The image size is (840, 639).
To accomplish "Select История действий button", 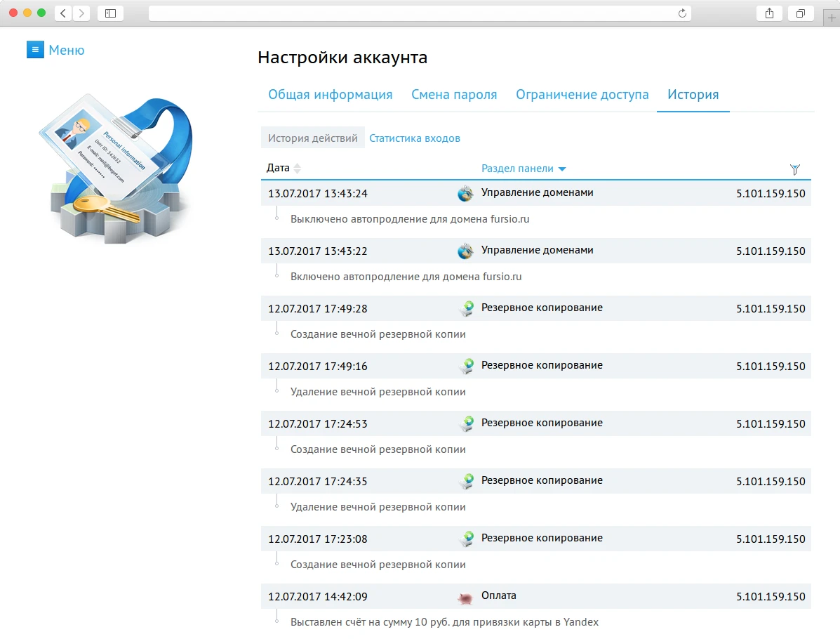I will 313,138.
